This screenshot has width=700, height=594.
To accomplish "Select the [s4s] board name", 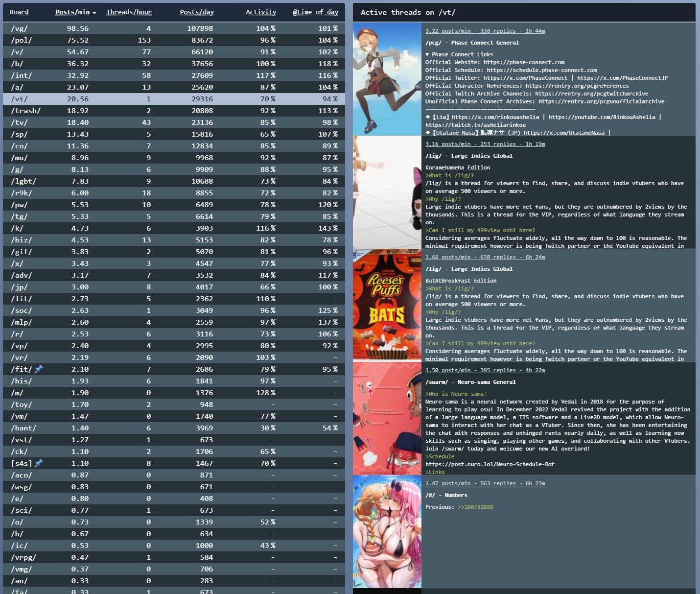I will 22,463.
